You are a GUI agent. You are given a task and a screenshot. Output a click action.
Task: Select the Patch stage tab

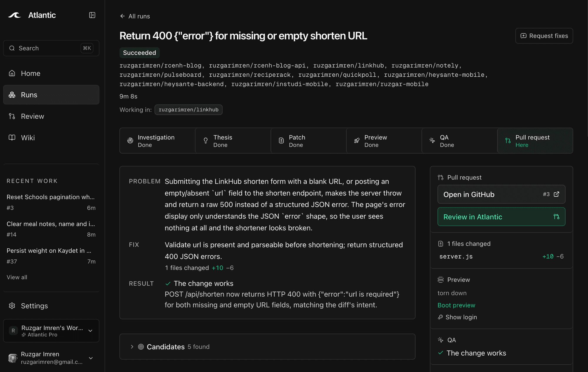[x=308, y=141]
